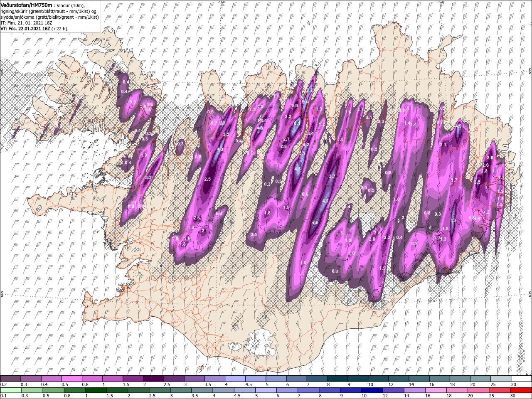The width and height of the screenshot is (532, 399).
Task: Click the 20W longitude label
Action: pos(221,2)
